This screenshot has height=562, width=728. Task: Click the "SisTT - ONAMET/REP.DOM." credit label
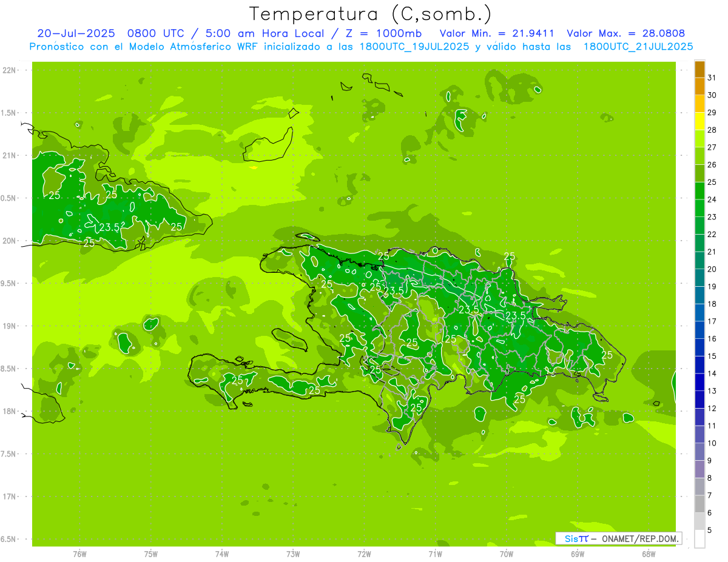(x=619, y=538)
